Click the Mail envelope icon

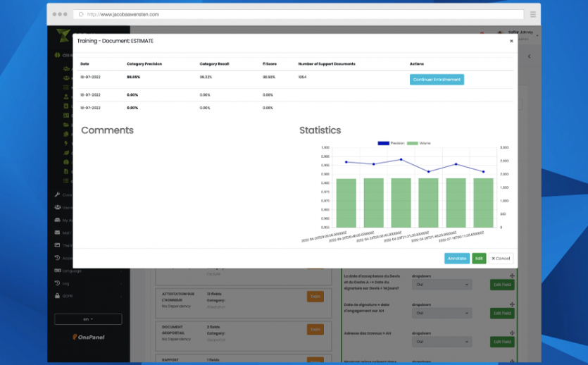point(57,233)
